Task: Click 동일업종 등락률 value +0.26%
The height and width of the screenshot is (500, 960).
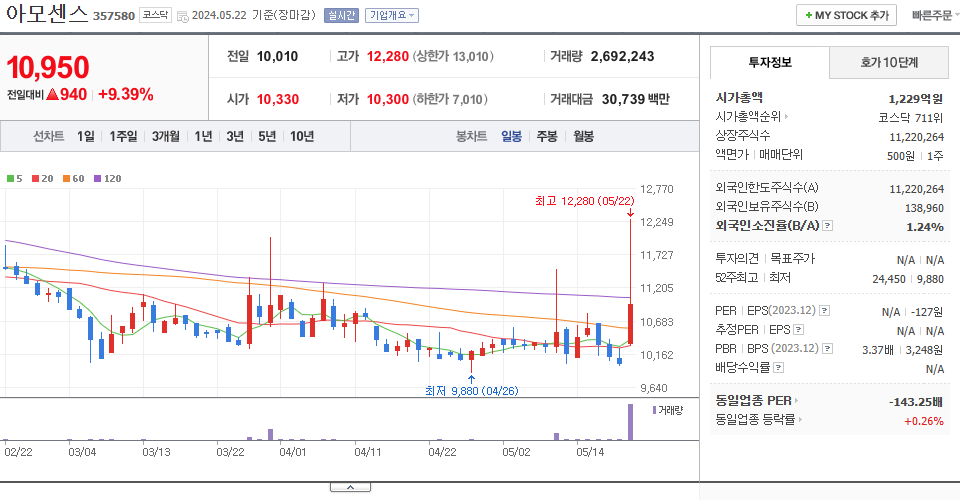Action: coord(924,421)
